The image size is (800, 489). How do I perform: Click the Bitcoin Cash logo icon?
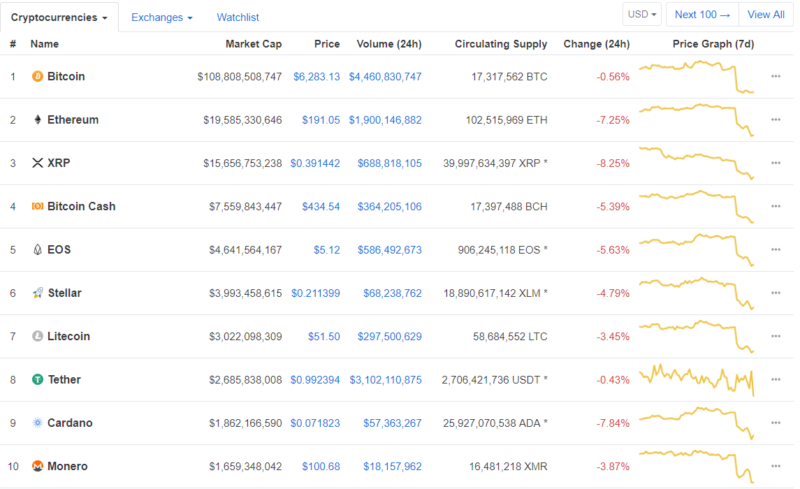(37, 206)
